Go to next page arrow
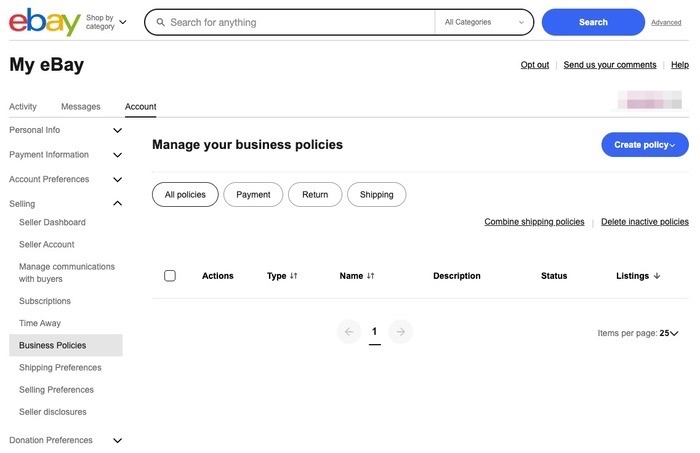Screen dimensions: 700x453 click(400, 332)
